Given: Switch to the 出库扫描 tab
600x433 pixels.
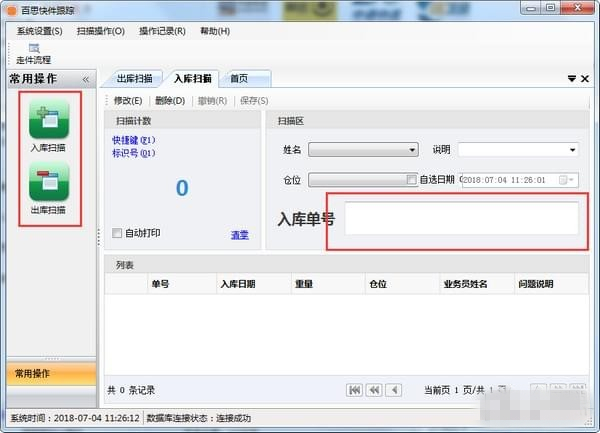Looking at the screenshot, I should 134,79.
